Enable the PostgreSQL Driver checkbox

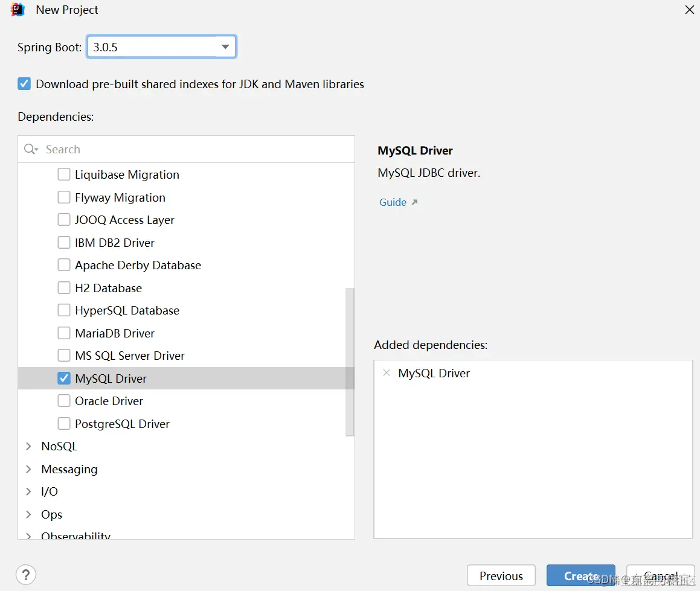click(64, 423)
